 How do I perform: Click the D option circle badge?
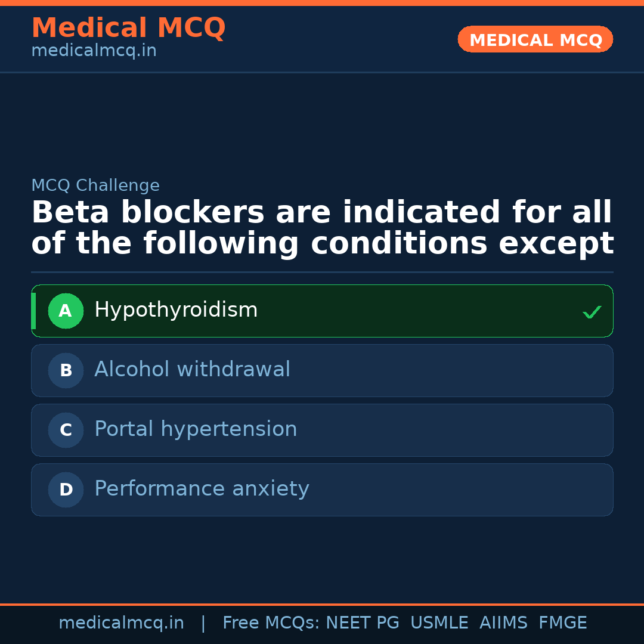click(x=66, y=490)
